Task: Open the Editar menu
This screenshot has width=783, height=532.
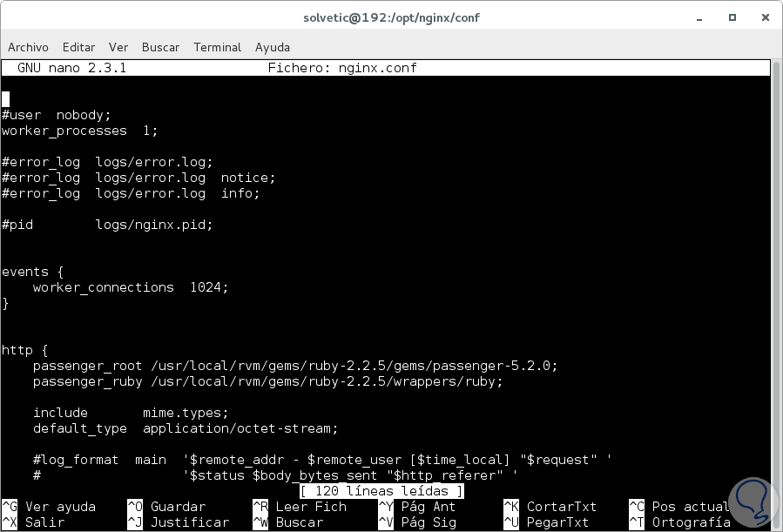Action: [x=78, y=47]
